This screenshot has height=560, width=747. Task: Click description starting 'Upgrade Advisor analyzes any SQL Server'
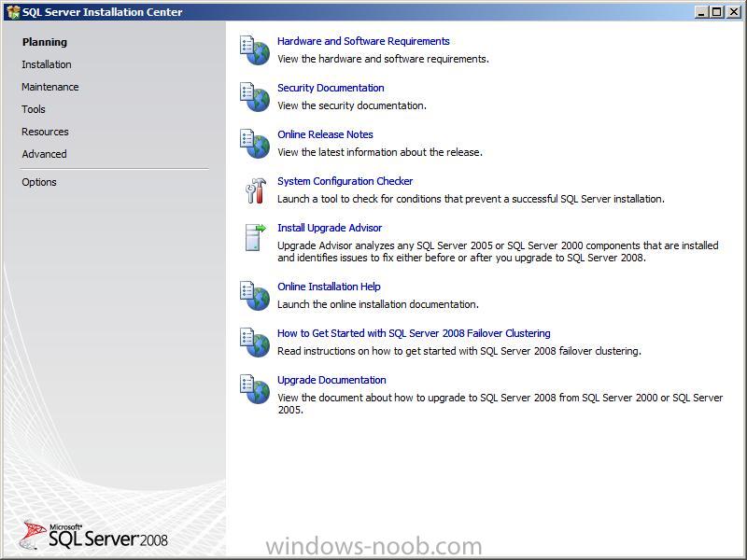tap(498, 251)
